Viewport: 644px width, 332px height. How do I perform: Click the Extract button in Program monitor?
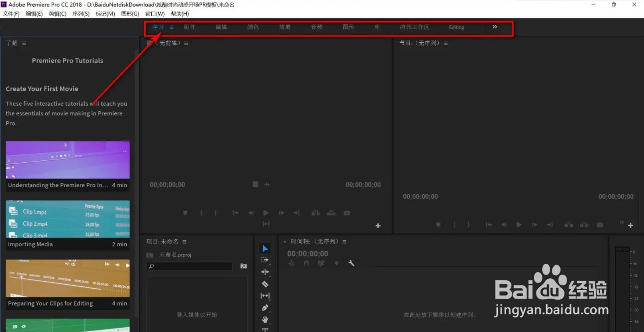584,225
